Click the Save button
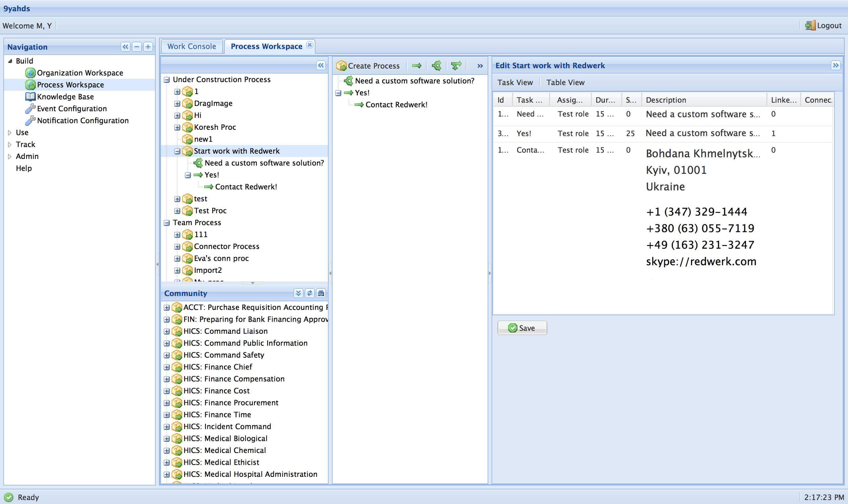Viewport: 848px width, 504px height. 522,328
